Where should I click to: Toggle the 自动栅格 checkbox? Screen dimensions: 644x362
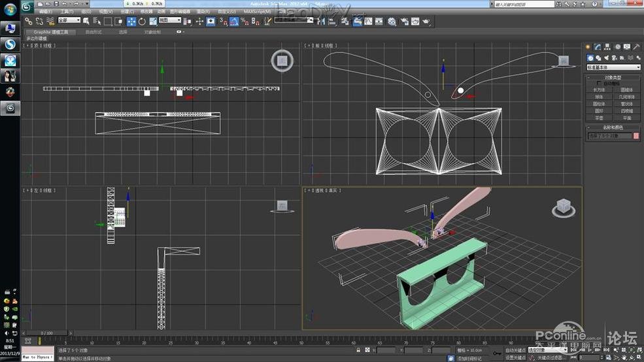tap(600, 84)
